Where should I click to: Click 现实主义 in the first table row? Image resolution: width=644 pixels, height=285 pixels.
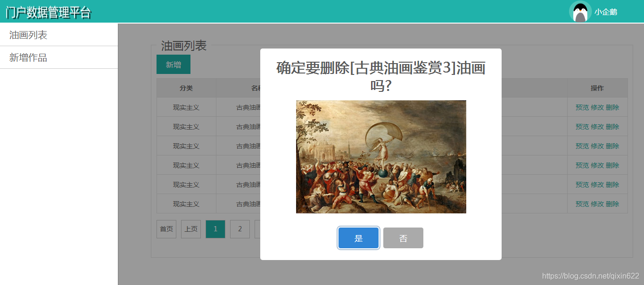click(186, 107)
